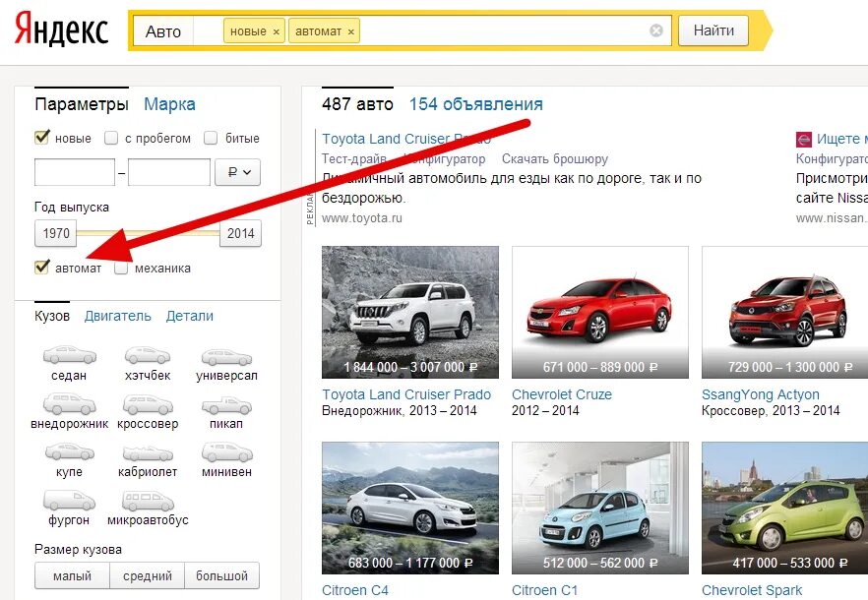The height and width of the screenshot is (600, 868).
Task: Open the blue Citroen C1 photo
Action: (600, 508)
